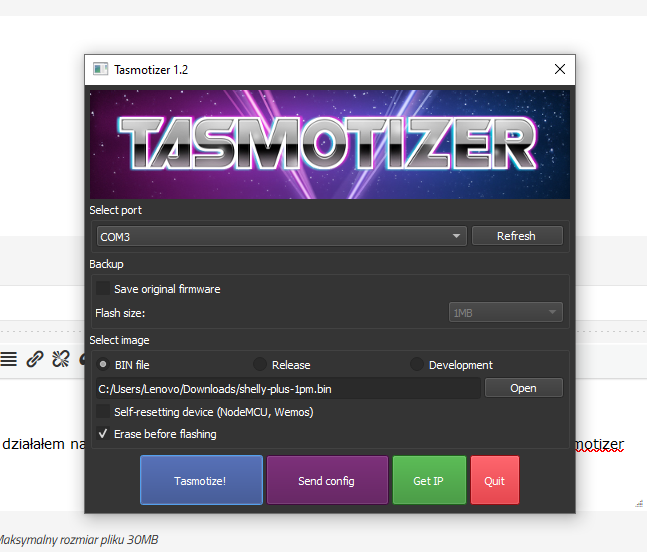The height and width of the screenshot is (552, 647).
Task: Click the justify lines icon in editor
Action: click(x=9, y=359)
